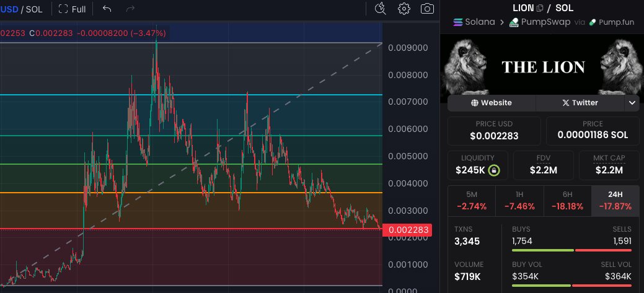The image size is (644, 293).
Task: Redo the chart action
Action: point(130,9)
